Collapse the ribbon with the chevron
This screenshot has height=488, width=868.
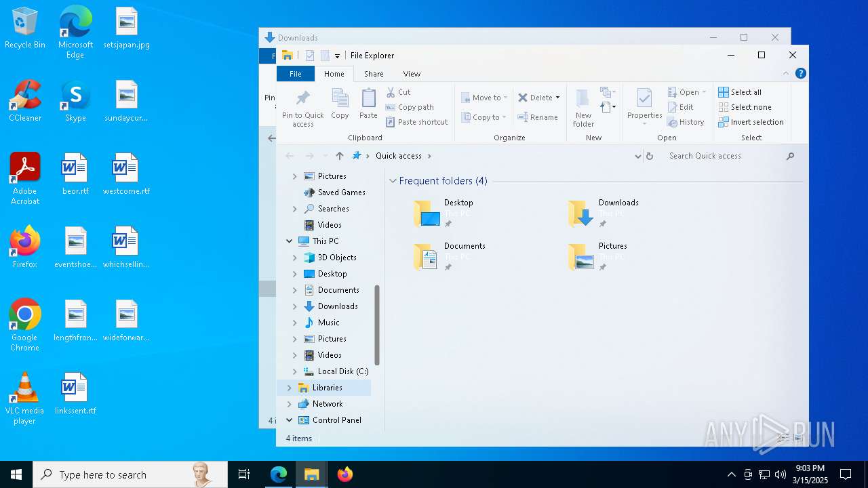(786, 74)
